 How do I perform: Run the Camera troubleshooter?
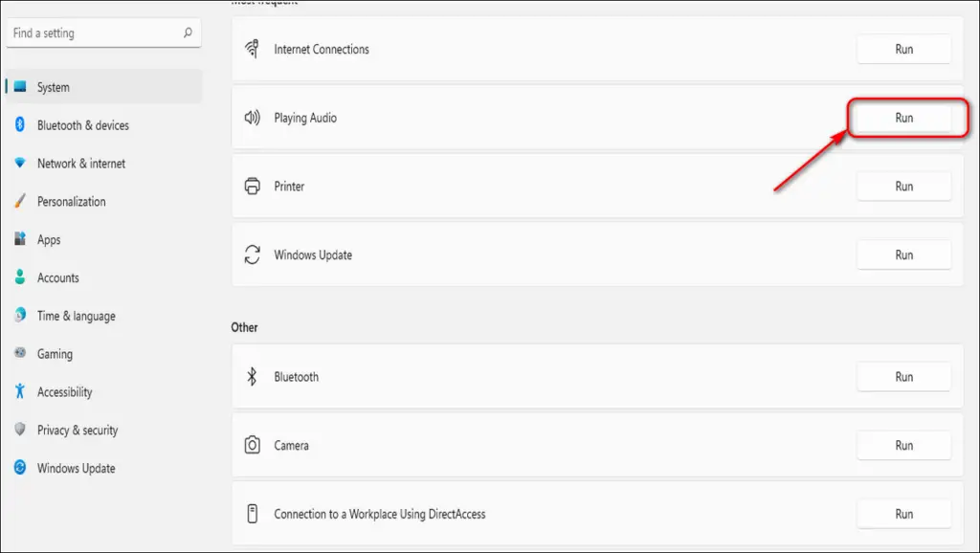pos(903,445)
